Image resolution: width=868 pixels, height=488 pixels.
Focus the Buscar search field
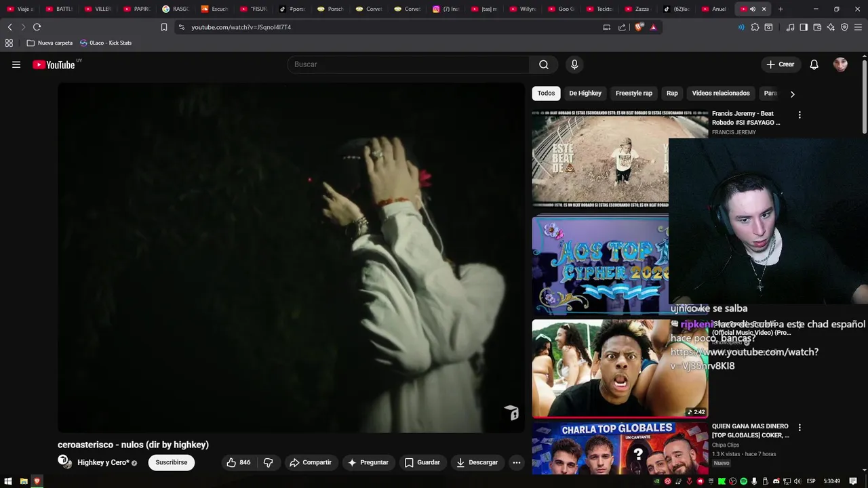[x=409, y=64]
